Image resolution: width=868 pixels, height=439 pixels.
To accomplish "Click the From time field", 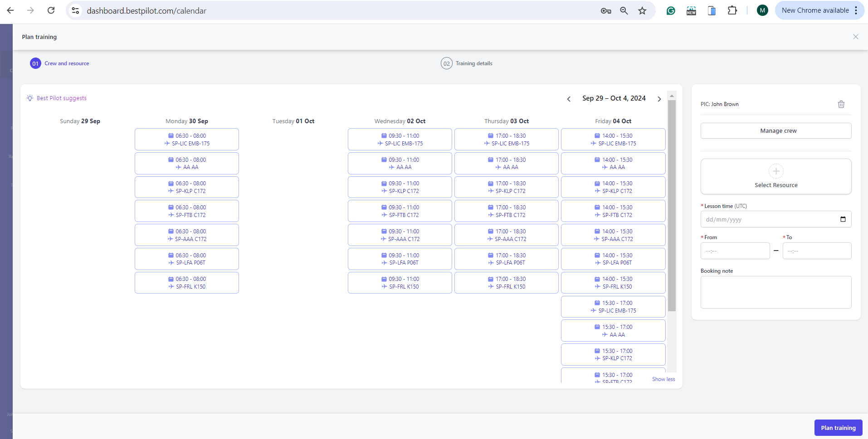I will (x=735, y=251).
